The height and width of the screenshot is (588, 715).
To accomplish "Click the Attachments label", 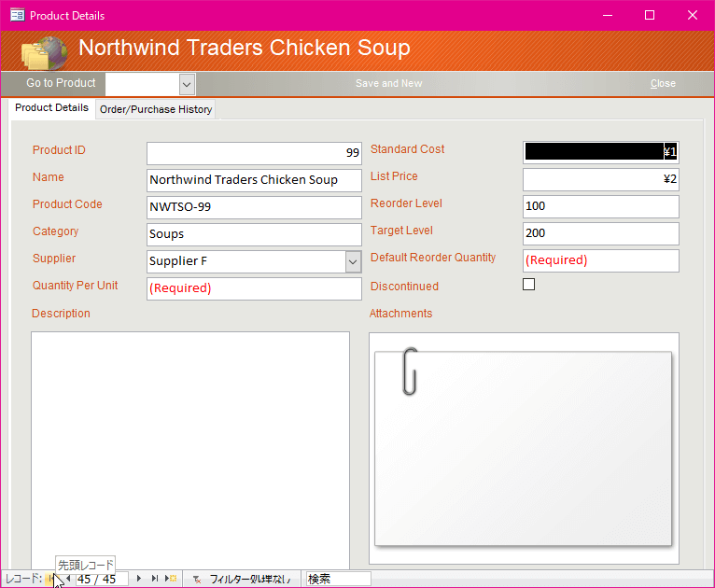I will point(400,314).
